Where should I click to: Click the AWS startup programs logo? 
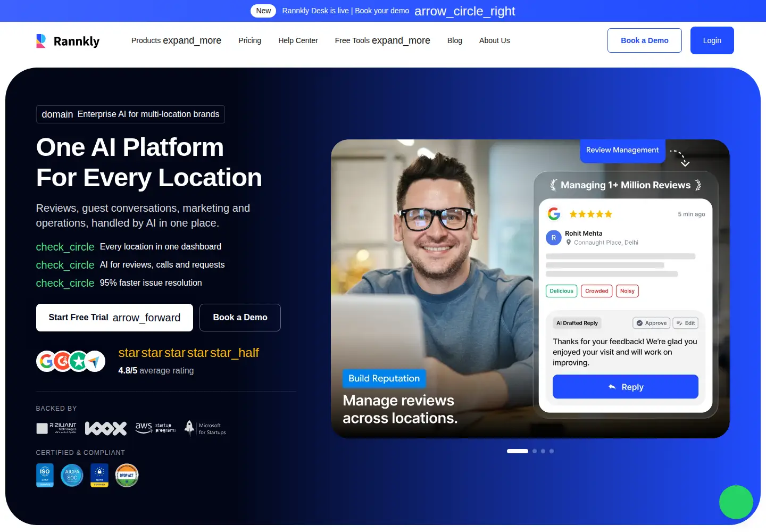point(155,428)
